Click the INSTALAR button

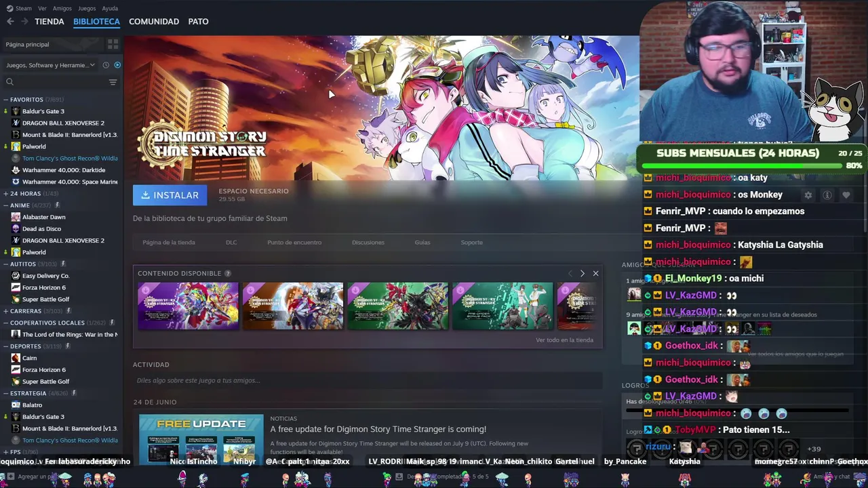170,195
